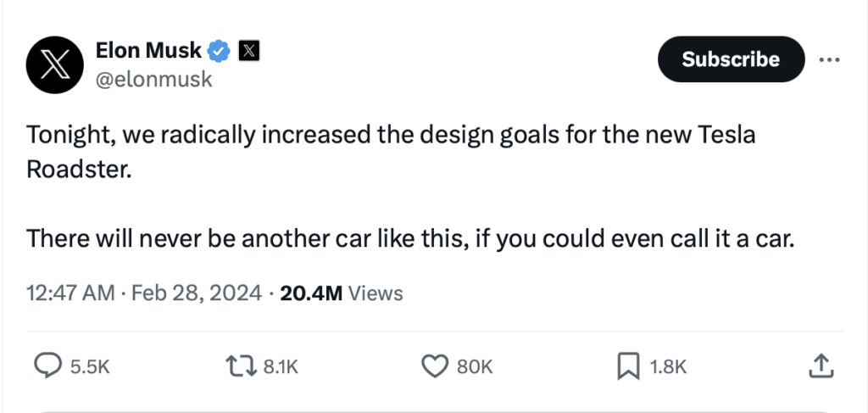
Task: Click the X affiliate badge beside the name
Action: point(248,51)
